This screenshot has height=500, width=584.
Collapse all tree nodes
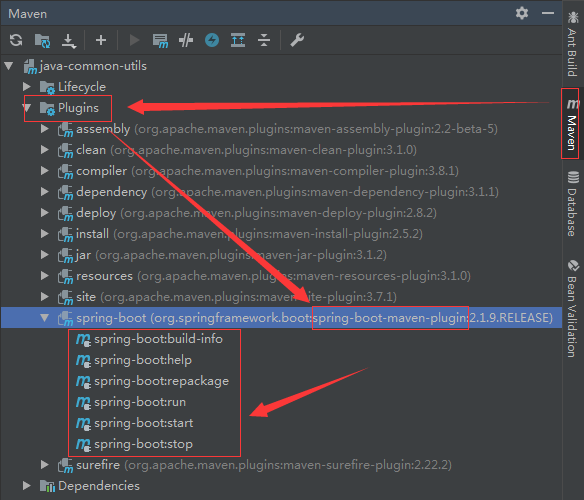264,40
